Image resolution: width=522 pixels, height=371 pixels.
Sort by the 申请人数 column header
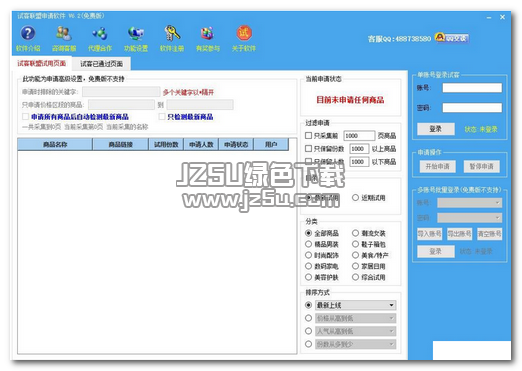(x=201, y=144)
